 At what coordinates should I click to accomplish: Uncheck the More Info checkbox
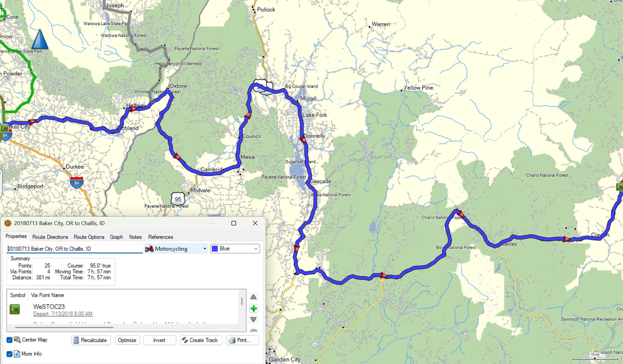coord(9,354)
